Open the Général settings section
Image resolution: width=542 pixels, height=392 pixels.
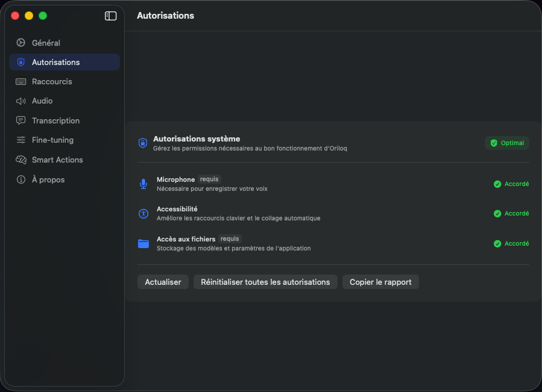65,43
